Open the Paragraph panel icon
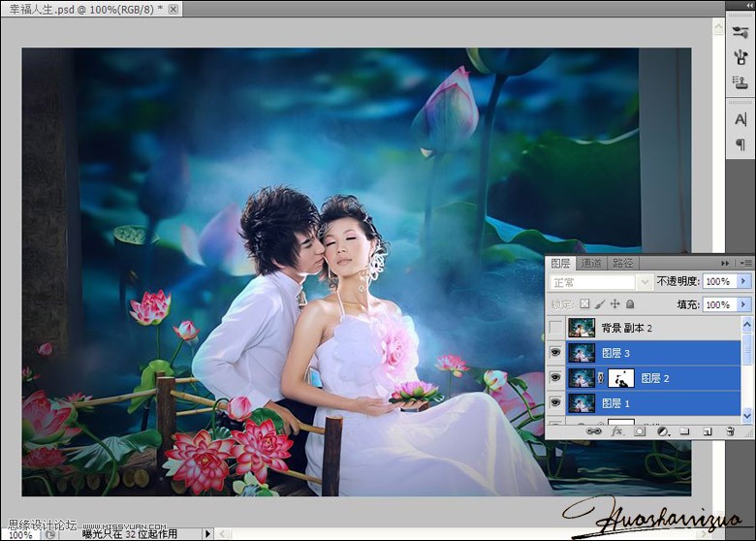Image resolution: width=756 pixels, height=541 pixels. (740, 143)
